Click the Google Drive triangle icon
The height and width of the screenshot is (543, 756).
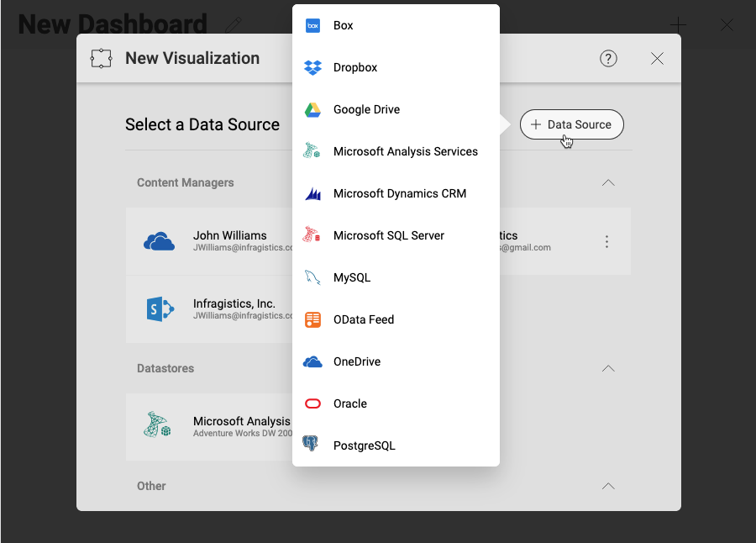(312, 109)
